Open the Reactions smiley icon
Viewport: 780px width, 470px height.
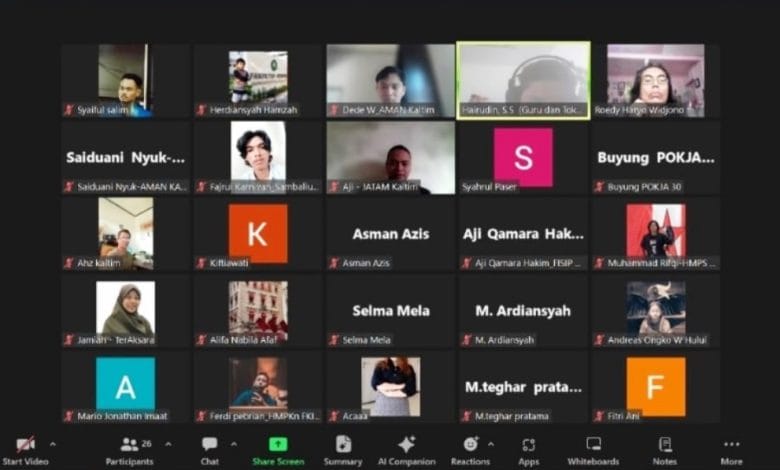[471, 444]
